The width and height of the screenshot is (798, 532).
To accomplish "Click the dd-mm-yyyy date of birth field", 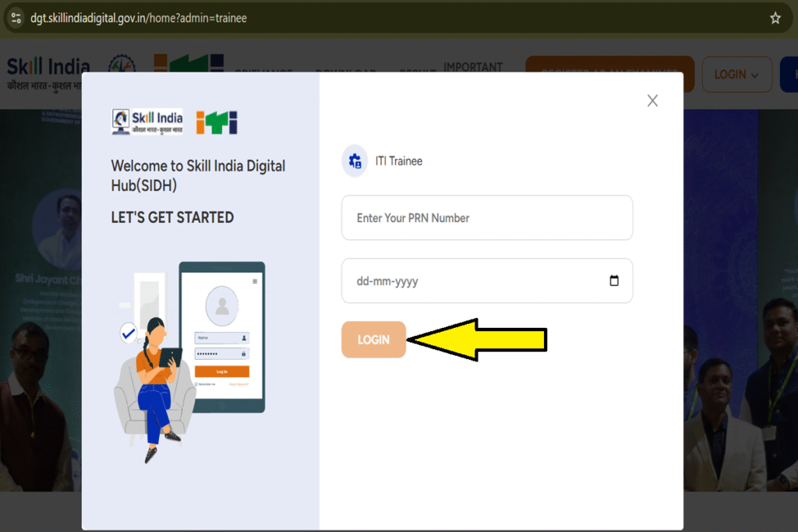I will (475, 281).
